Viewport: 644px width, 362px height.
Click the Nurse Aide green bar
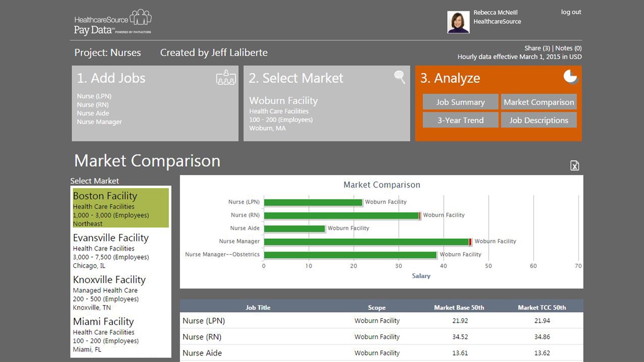click(x=295, y=229)
